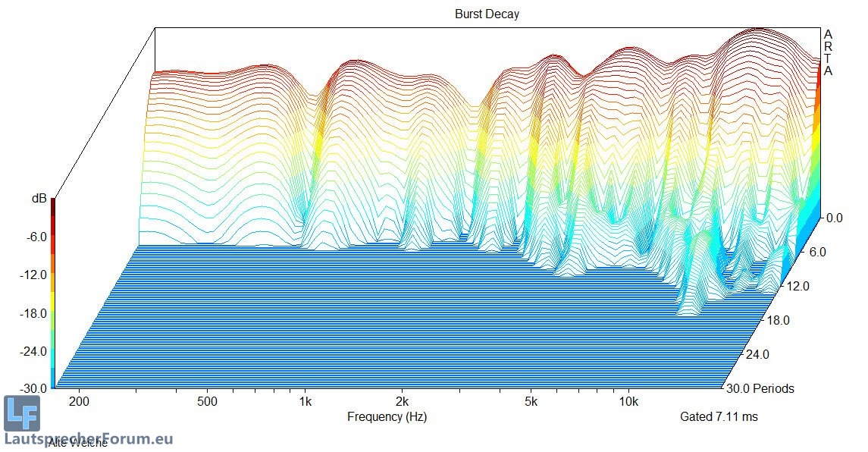The width and height of the screenshot is (868, 452).
Task: Click the 10k frequency axis label
Action: click(x=628, y=400)
